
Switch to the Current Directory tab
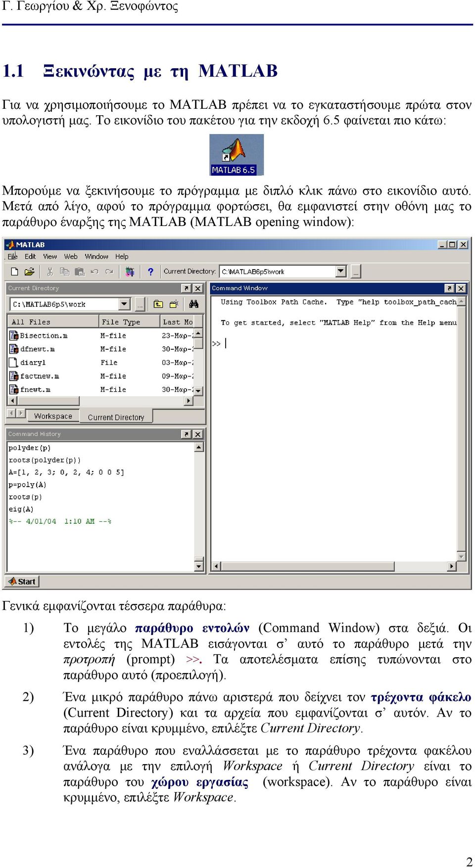(x=116, y=417)
